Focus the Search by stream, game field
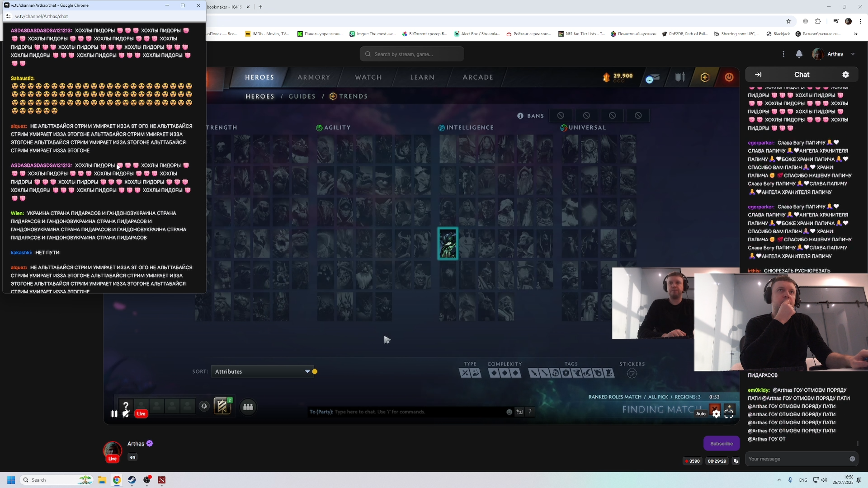The width and height of the screenshot is (868, 488). [412, 54]
